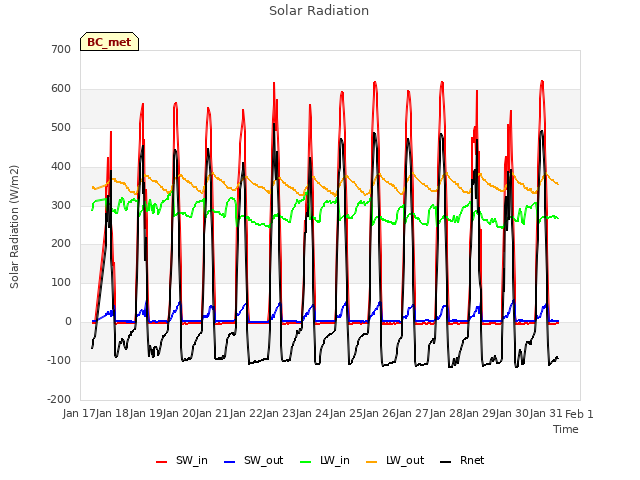This screenshot has width=640, height=480.
Task: Click the Time x-axis label
Action: pos(566,429)
